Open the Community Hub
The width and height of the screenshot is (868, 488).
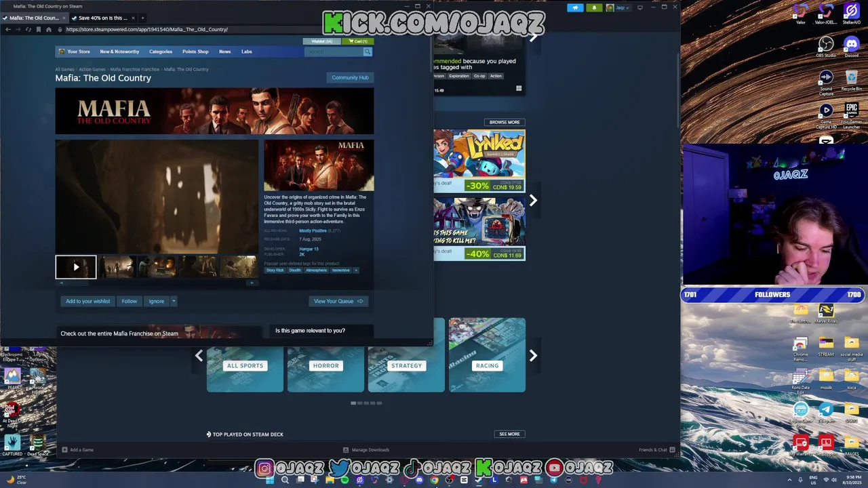point(350,77)
